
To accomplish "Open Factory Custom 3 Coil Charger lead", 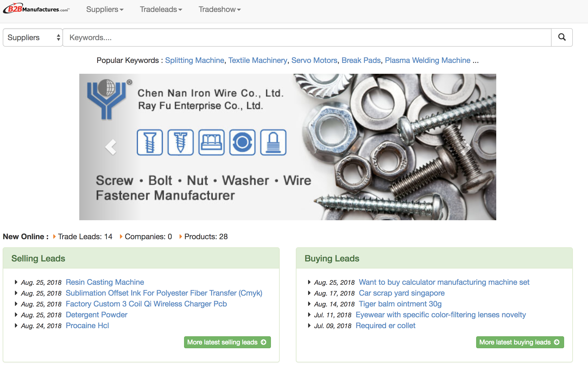I will point(146,304).
